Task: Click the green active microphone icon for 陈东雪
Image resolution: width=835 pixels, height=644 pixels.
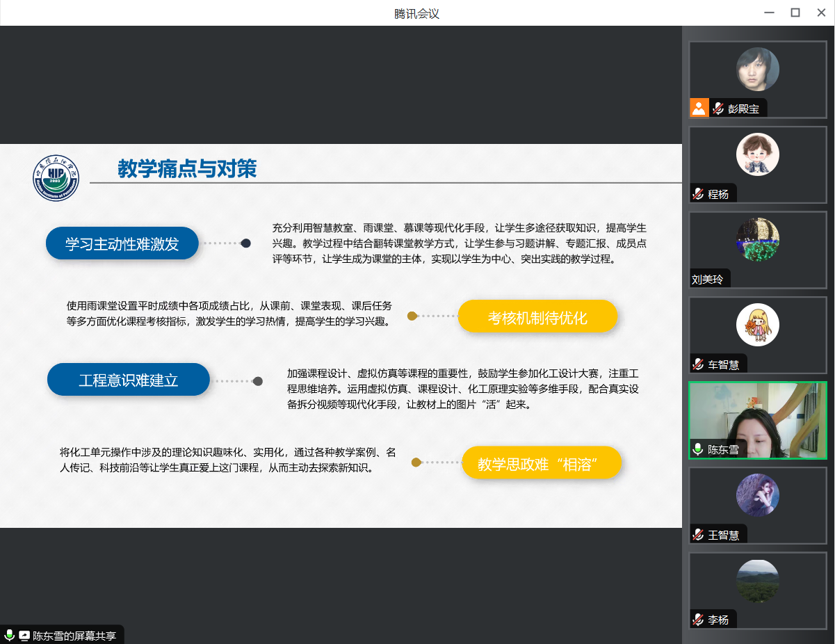Action: coord(698,449)
